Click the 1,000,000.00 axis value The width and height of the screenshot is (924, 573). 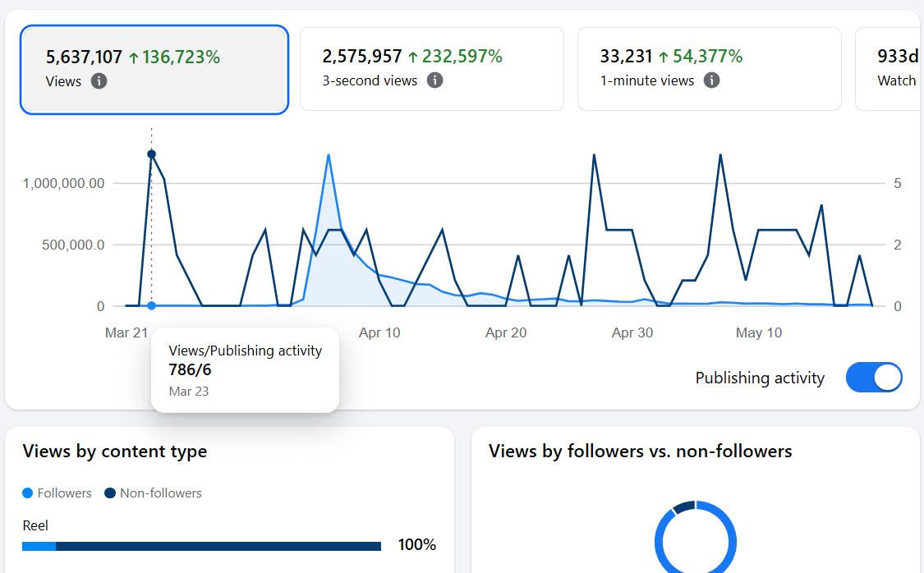(63, 183)
